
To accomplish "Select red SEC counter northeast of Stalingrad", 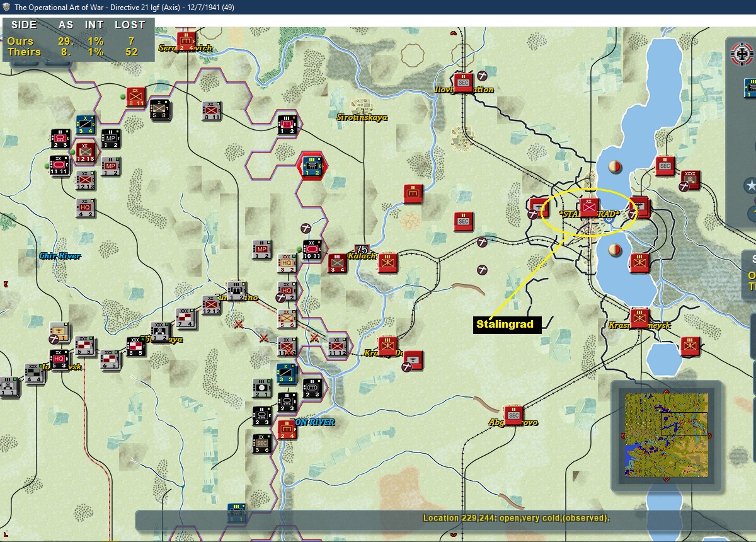I will (x=665, y=166).
